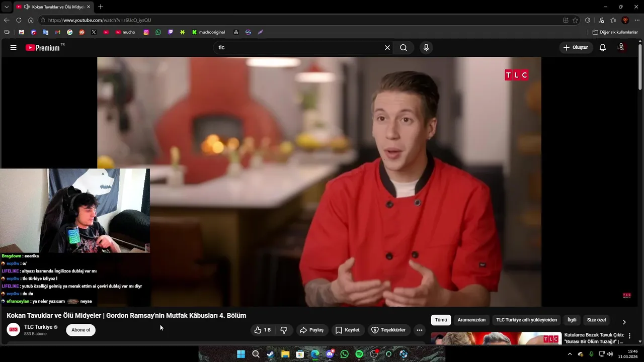Pause the playing video in the player

click(x=319, y=182)
